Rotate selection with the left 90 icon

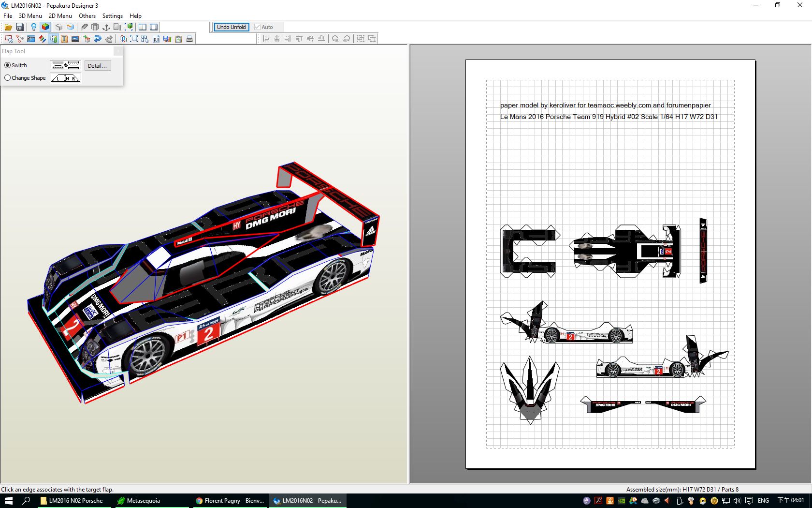coord(335,39)
